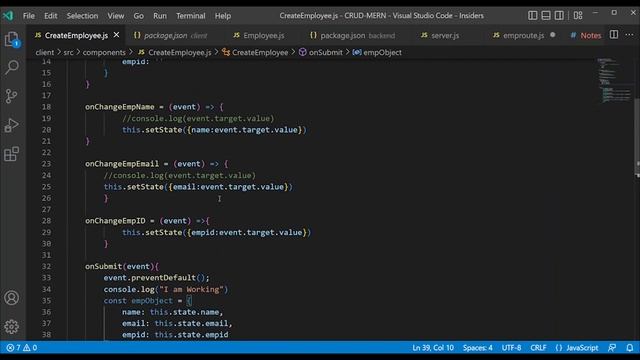Screen dimensions: 640x360
Task: Change indentation via Spaces: 4
Action: [x=478, y=348]
